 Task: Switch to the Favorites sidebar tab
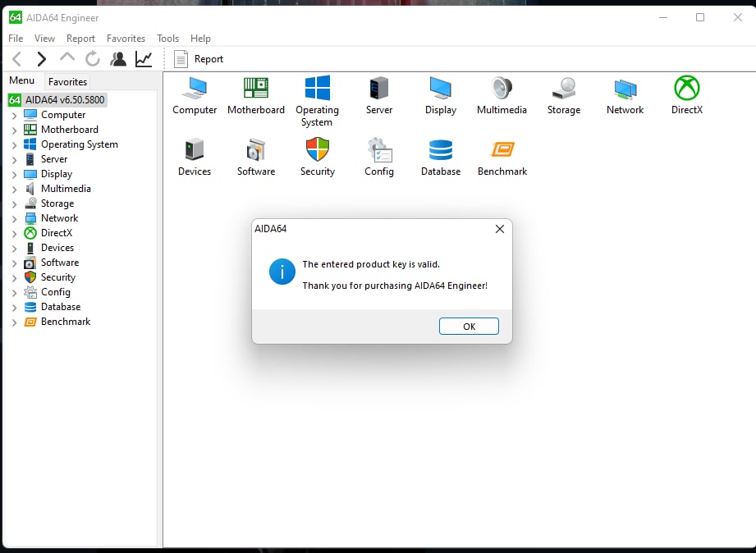click(x=67, y=81)
